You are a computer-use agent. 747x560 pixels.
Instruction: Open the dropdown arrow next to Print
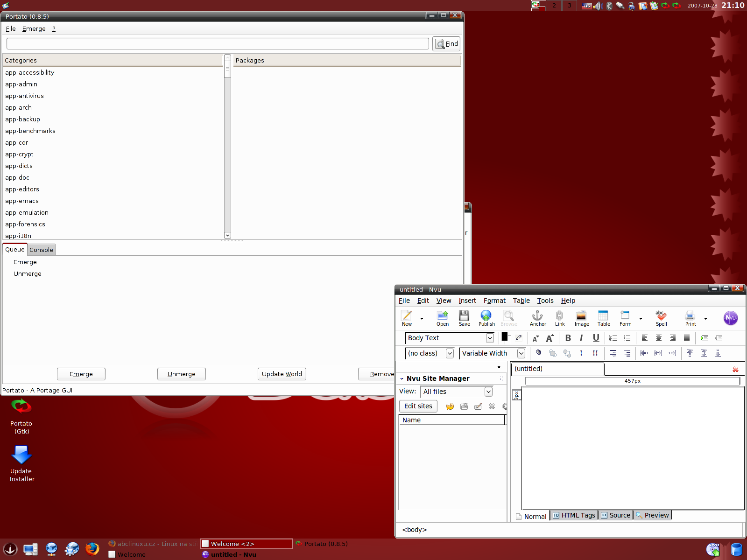pos(705,319)
